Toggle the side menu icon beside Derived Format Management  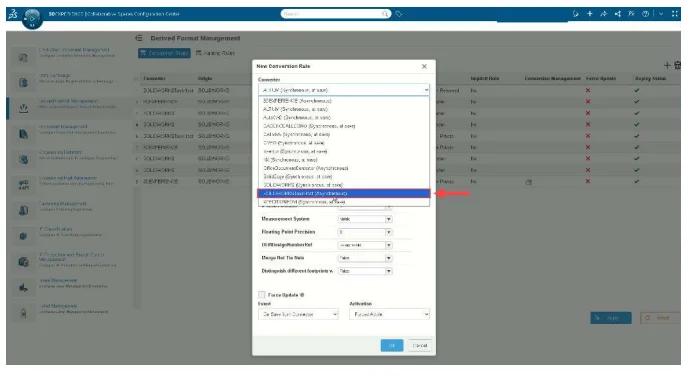point(139,38)
